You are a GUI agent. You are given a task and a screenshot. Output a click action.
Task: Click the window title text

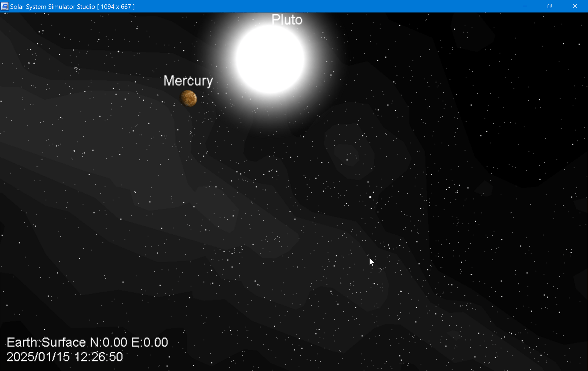[72, 6]
